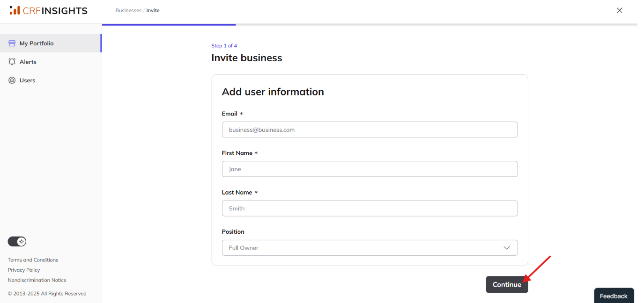Click the copyright 2013-2025 text
644x303 pixels.
[47, 294]
